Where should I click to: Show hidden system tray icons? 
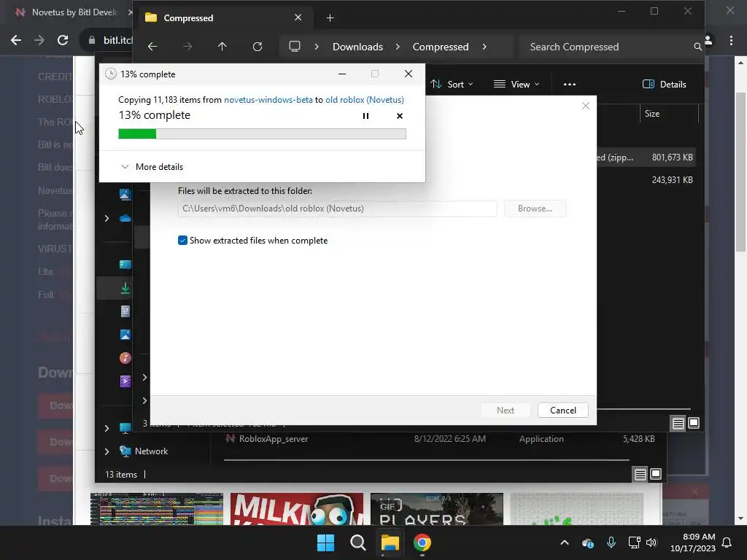point(565,542)
